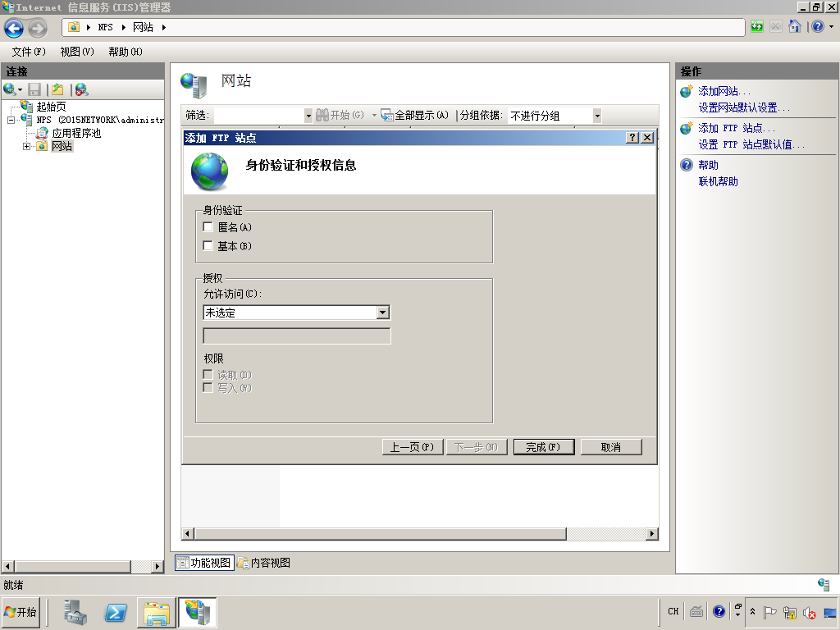The height and width of the screenshot is (630, 840).
Task: Click the show desktop tray icon
Action: pyautogui.click(x=830, y=613)
